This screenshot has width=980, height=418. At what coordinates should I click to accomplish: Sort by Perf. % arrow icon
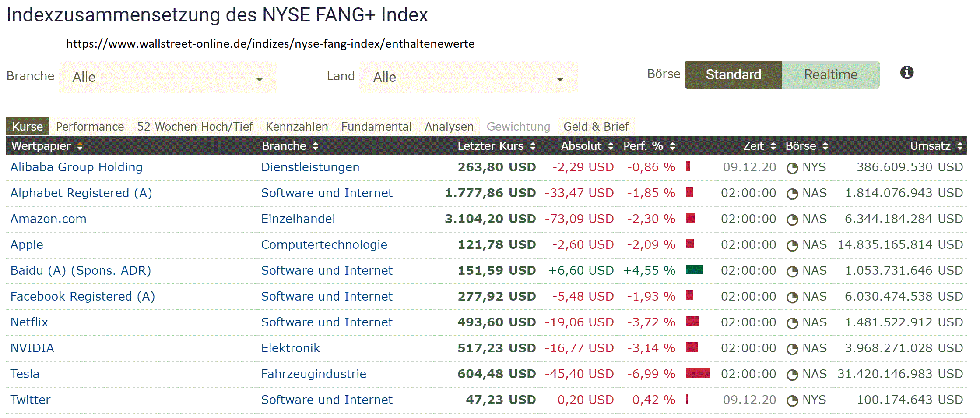click(672, 146)
